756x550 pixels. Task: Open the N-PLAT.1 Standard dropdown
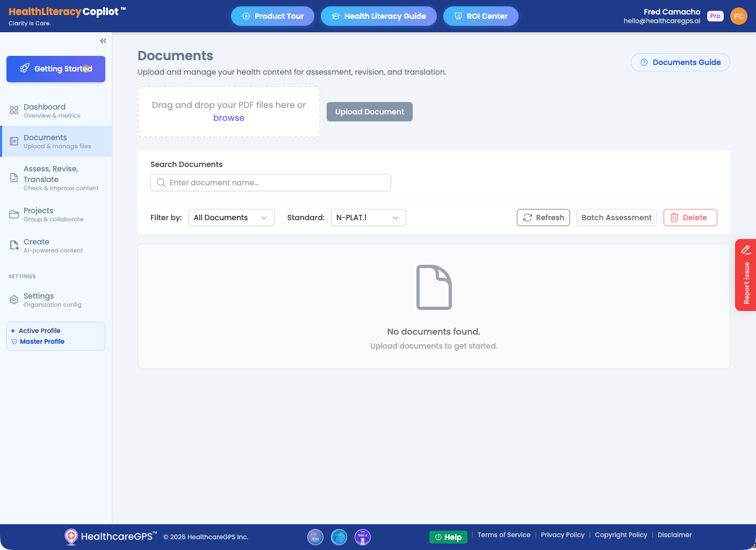(x=368, y=218)
